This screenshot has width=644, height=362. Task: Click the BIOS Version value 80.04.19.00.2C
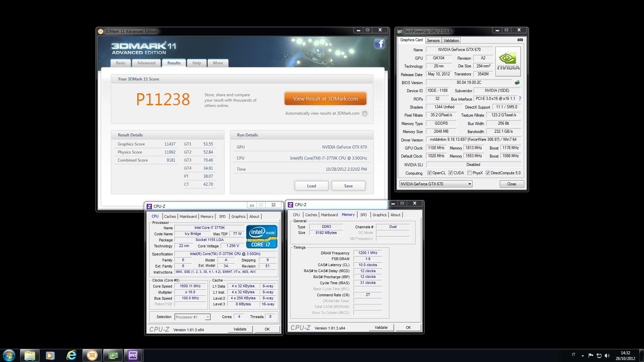pos(469,82)
